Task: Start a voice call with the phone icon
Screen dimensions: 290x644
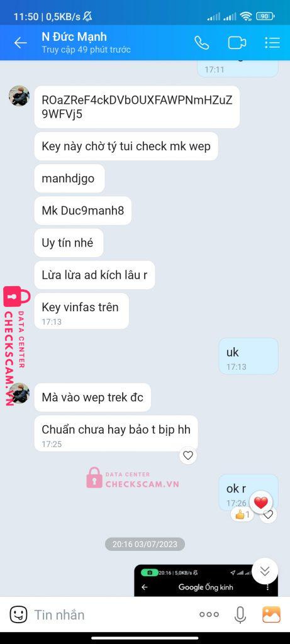Action: click(201, 43)
